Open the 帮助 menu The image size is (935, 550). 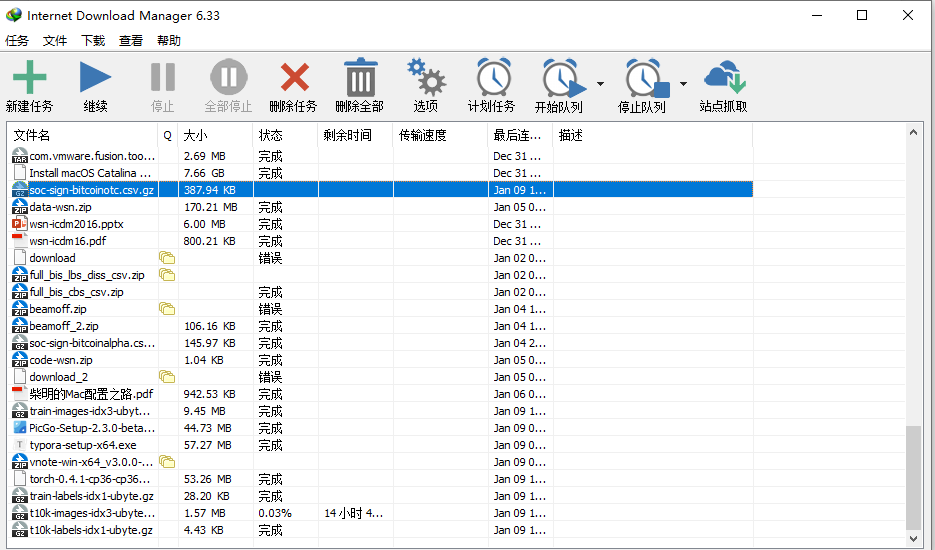click(x=169, y=41)
